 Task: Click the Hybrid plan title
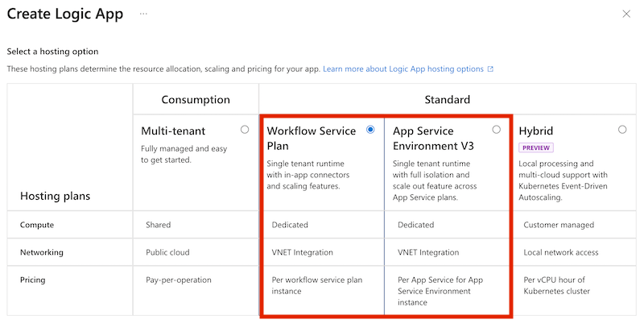point(536,131)
